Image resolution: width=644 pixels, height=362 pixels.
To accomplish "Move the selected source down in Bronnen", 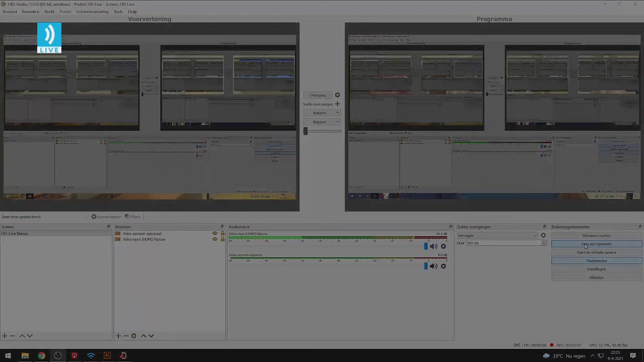I will 151,336.
